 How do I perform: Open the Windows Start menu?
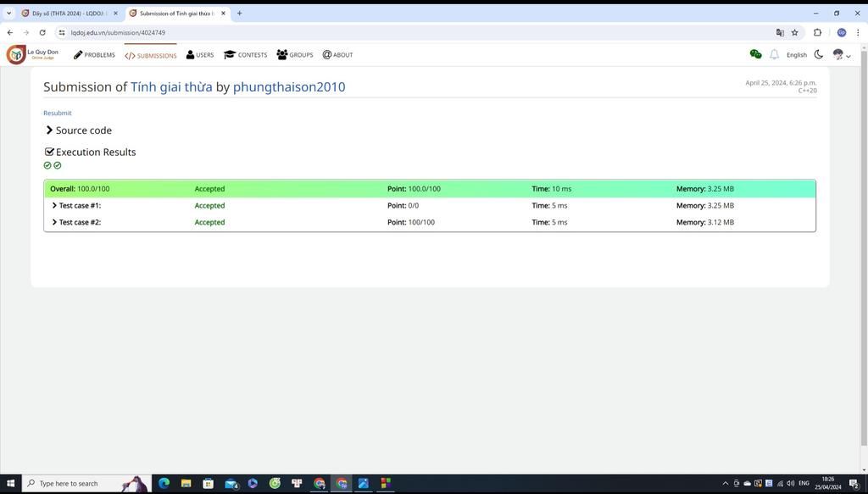(10, 484)
